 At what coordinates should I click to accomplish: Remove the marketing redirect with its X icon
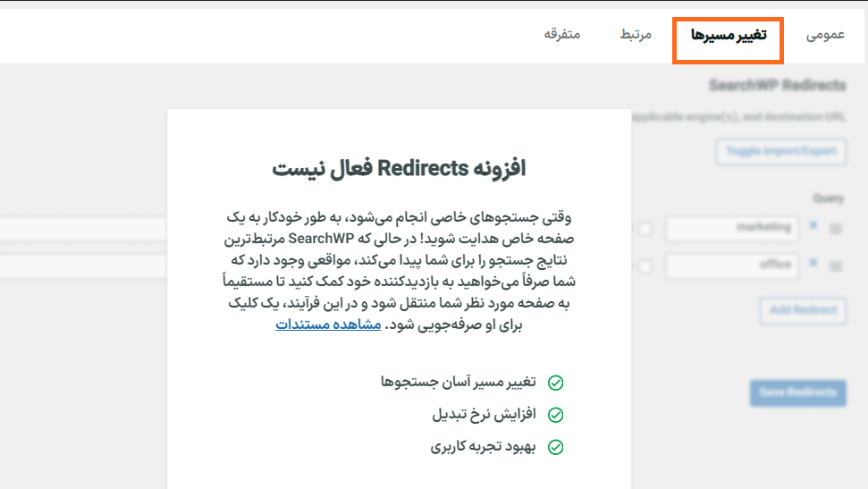pyautogui.click(x=813, y=225)
